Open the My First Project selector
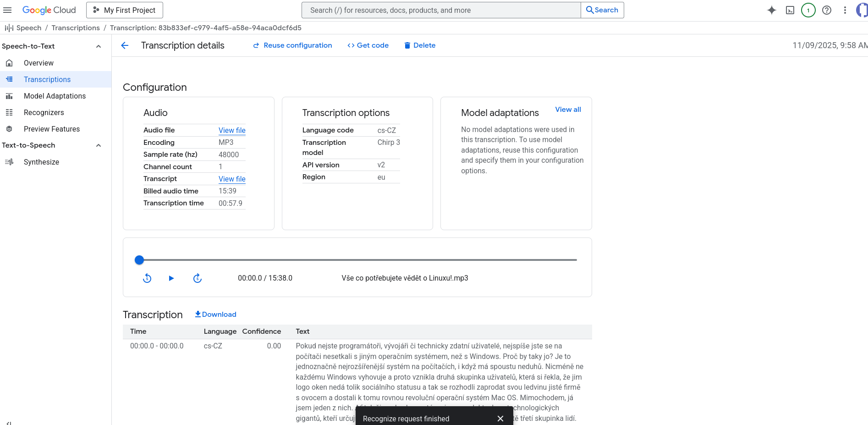The image size is (868, 425). pos(125,10)
